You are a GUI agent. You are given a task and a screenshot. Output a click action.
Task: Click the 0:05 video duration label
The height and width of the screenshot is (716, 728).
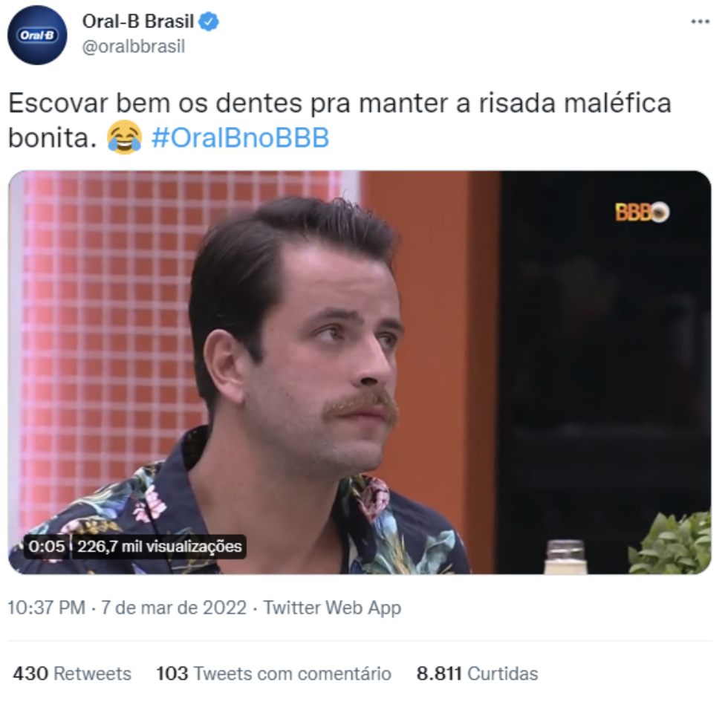pyautogui.click(x=46, y=546)
